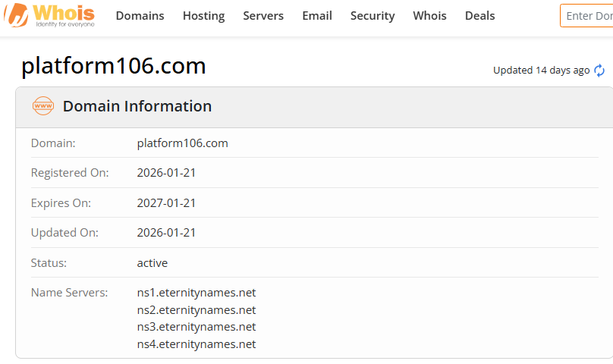
Task: Click the refresh update icon
Action: tap(599, 71)
